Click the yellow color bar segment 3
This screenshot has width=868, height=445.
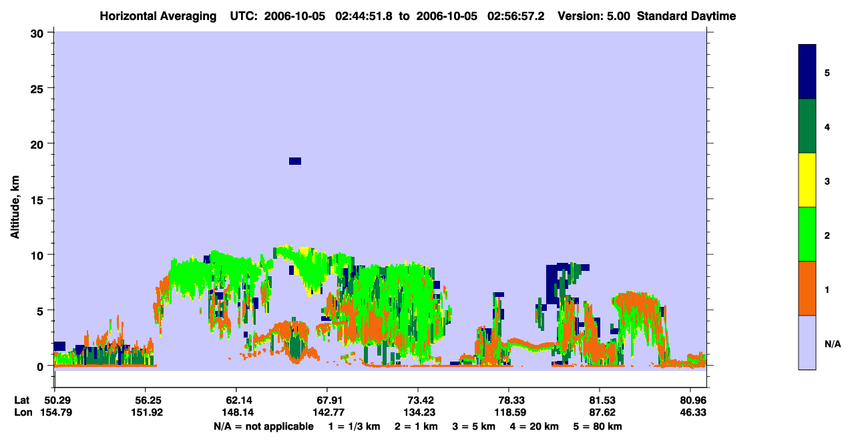tap(807, 180)
